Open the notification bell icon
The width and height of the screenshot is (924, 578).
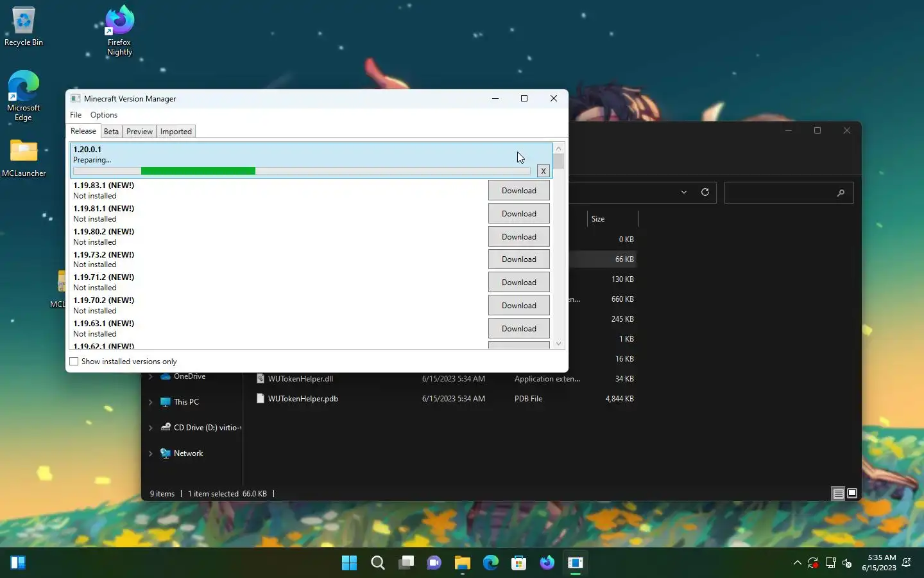[x=907, y=563]
